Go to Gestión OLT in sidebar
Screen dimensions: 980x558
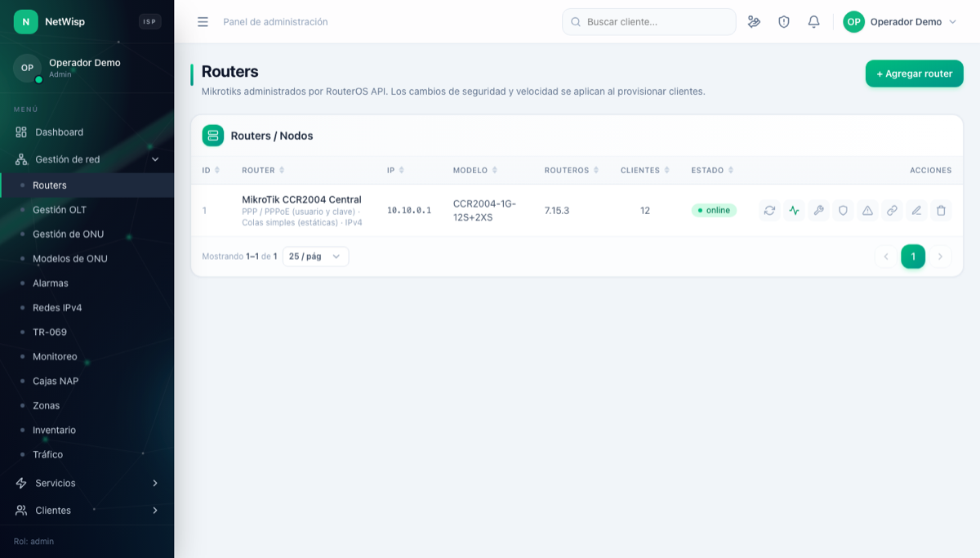(x=87, y=210)
